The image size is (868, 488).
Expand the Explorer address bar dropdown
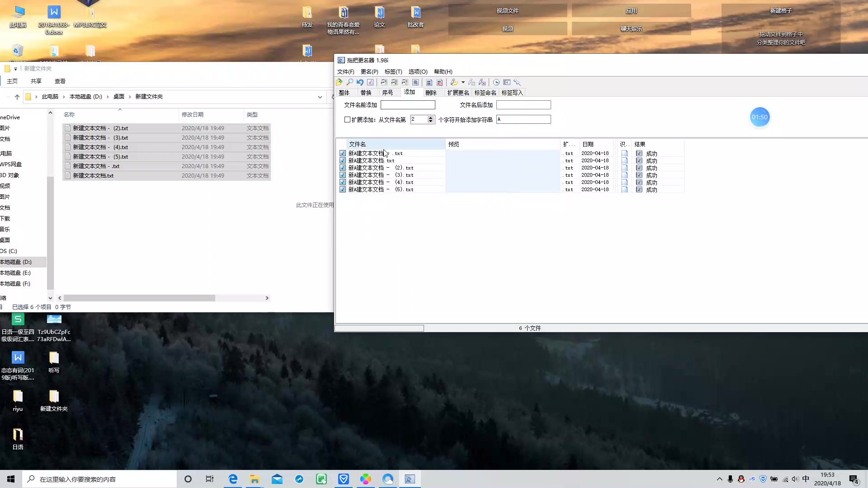point(320,97)
